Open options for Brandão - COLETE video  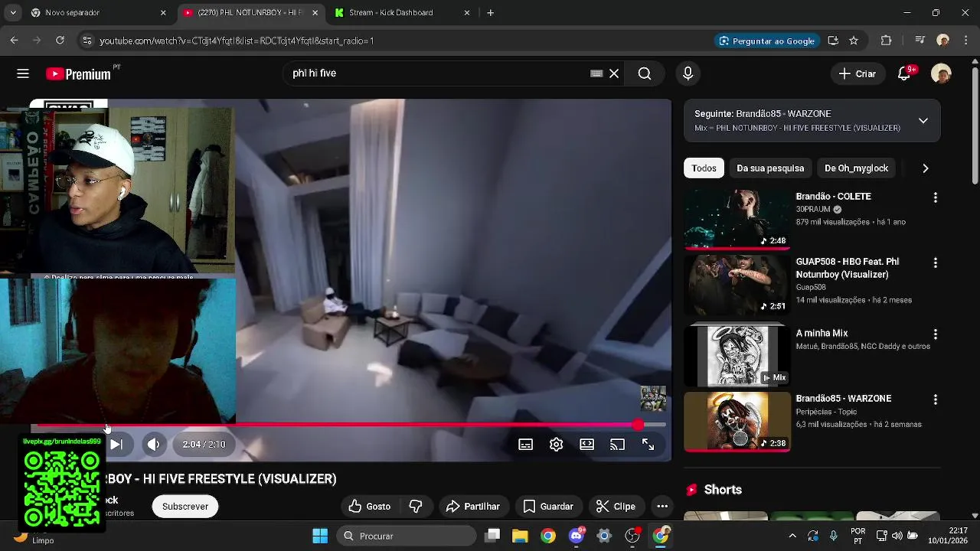click(935, 197)
